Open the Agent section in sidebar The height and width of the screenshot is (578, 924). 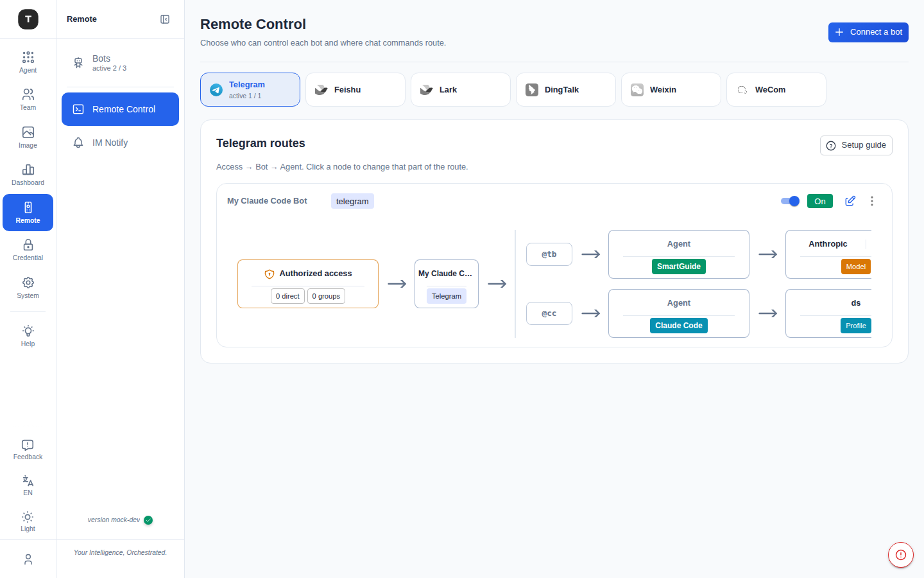coord(28,62)
